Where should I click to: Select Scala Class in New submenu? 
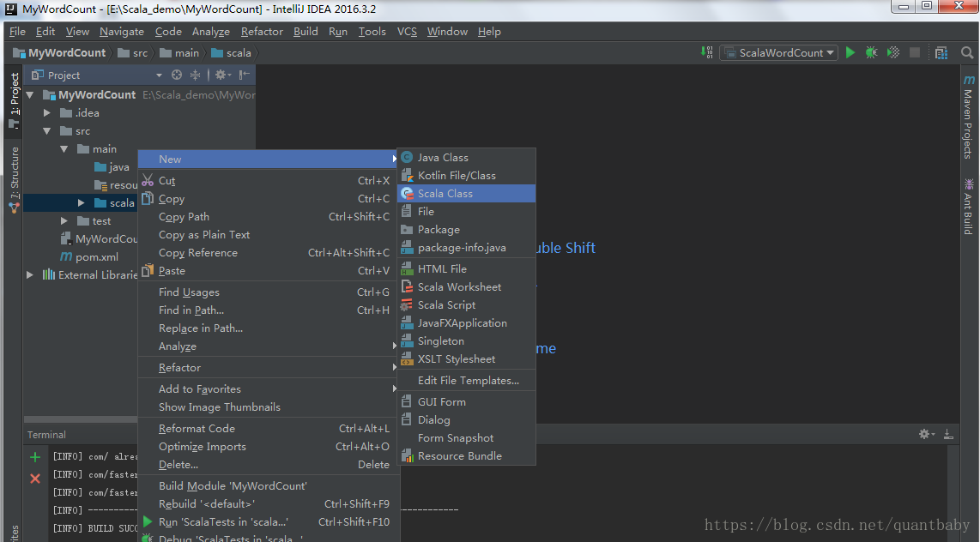pyautogui.click(x=466, y=194)
